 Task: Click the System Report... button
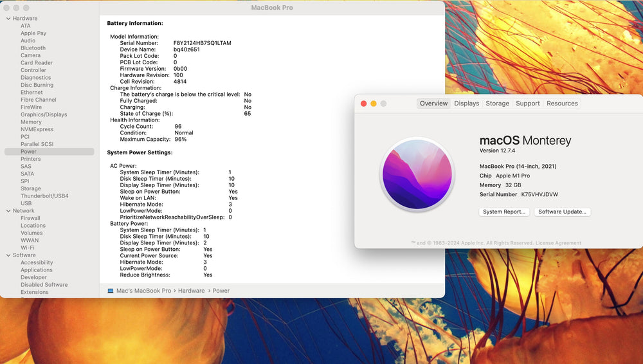click(x=504, y=212)
